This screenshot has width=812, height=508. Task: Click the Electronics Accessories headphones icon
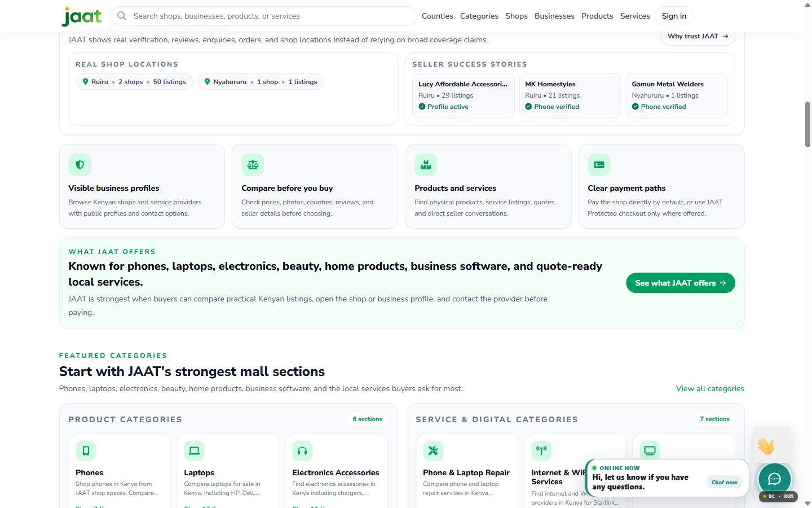coord(302,450)
